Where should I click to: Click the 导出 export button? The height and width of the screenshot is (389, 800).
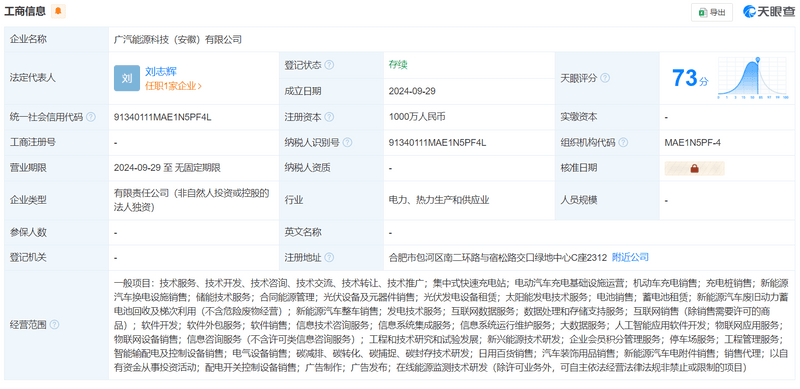click(712, 12)
